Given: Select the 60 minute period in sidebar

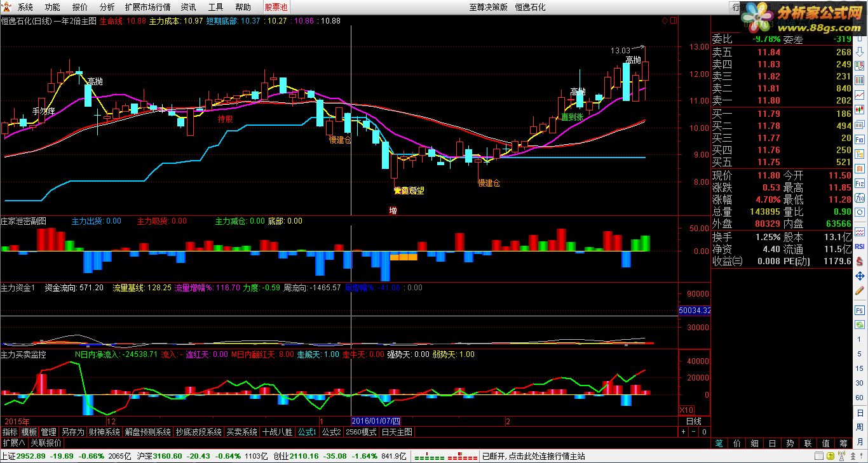Looking at the screenshot, I should (x=860, y=398).
